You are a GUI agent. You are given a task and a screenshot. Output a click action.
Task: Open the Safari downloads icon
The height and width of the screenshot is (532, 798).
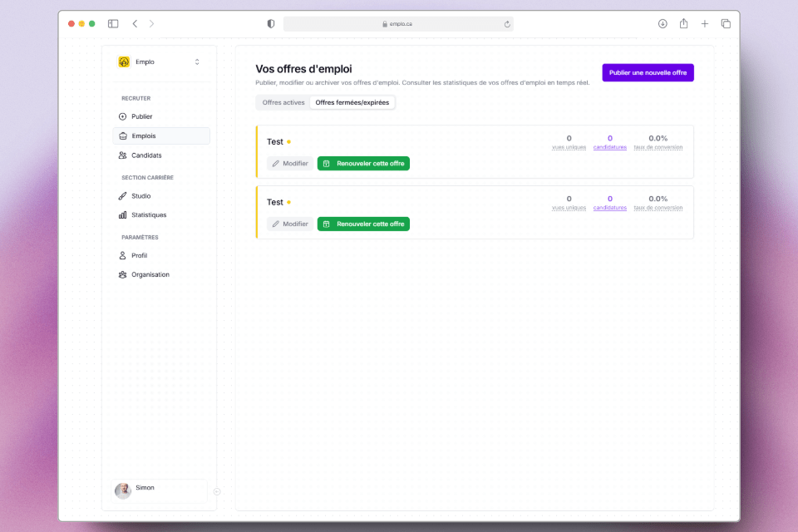pos(663,24)
